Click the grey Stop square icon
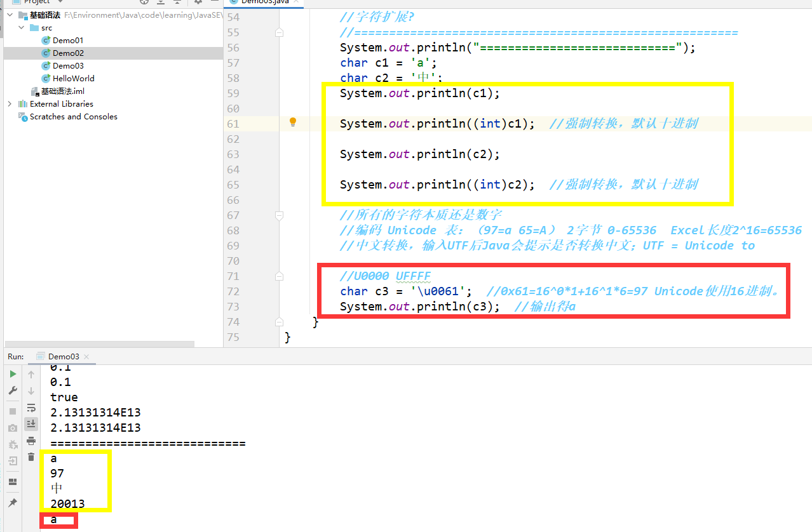 click(x=13, y=411)
